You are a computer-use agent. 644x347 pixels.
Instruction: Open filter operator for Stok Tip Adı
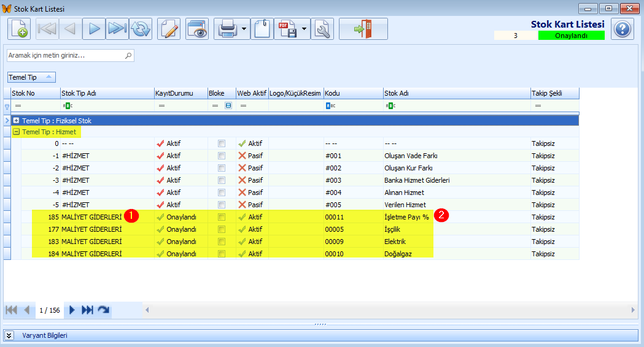pyautogui.click(x=68, y=106)
